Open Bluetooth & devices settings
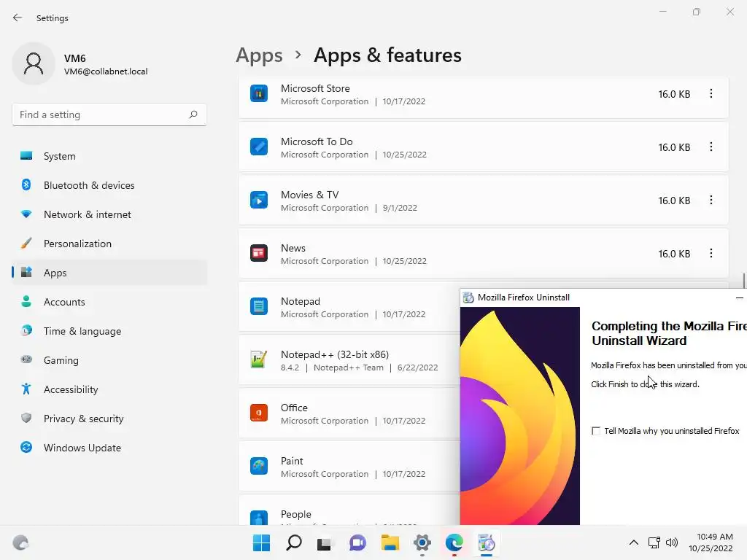Screen dimensions: 747x560 (x=109, y=185)
